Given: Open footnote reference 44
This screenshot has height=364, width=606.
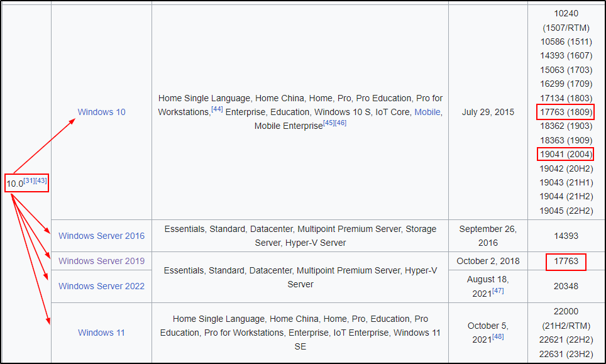Looking at the screenshot, I should [217, 109].
